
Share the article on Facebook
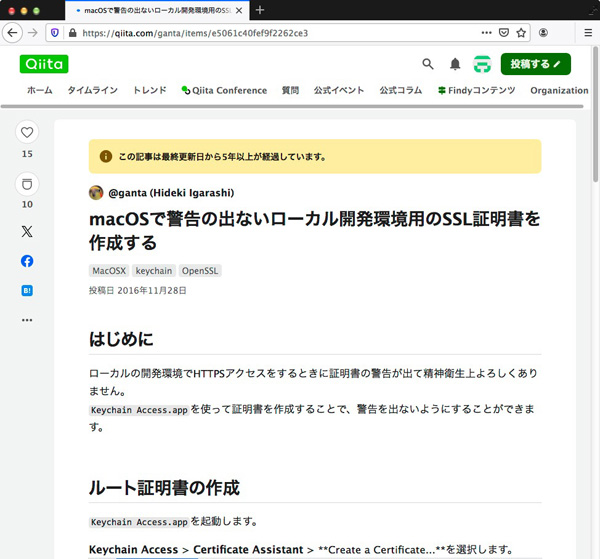coord(27,261)
